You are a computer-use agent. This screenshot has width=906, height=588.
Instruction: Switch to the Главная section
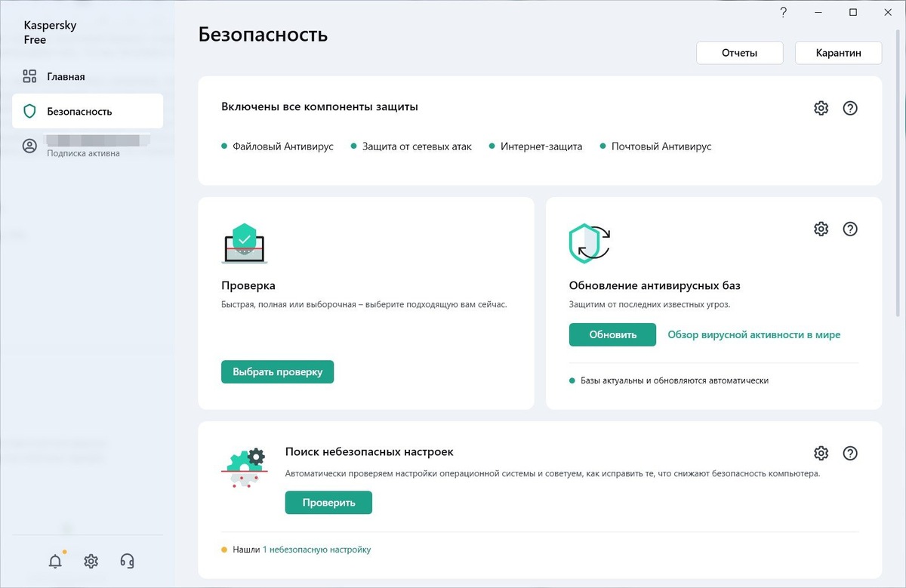point(66,76)
